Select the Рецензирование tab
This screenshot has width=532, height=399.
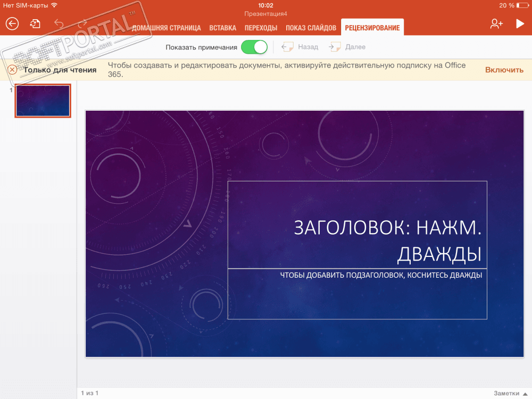point(372,28)
